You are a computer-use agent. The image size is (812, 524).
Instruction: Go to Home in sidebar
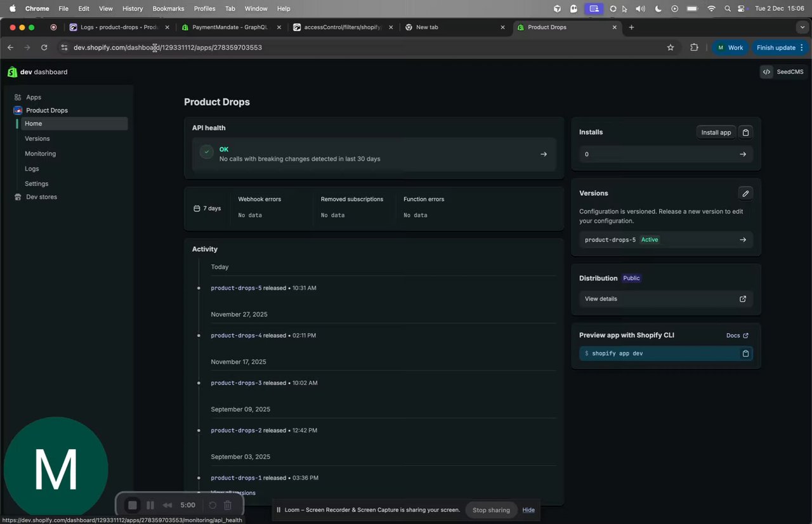click(74, 124)
